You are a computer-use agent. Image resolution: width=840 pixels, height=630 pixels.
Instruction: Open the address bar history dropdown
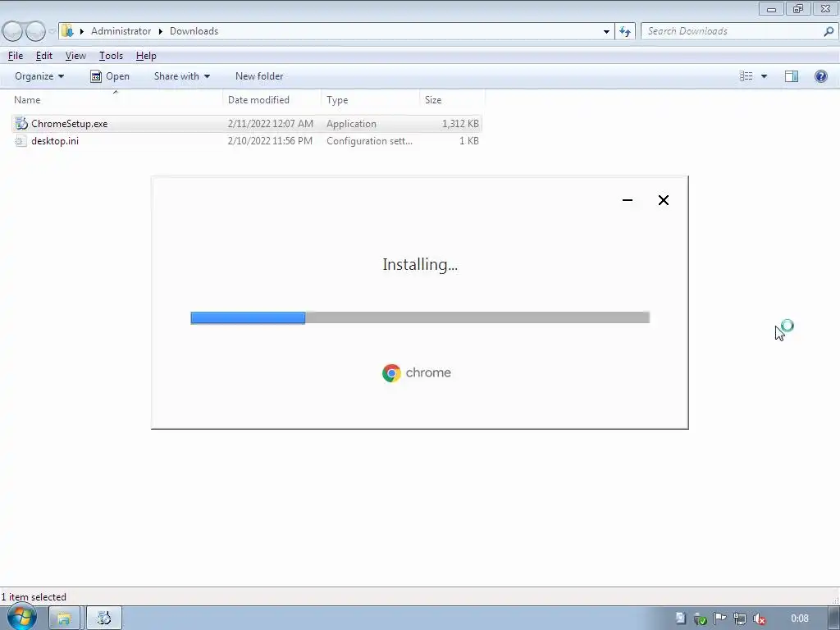point(606,31)
